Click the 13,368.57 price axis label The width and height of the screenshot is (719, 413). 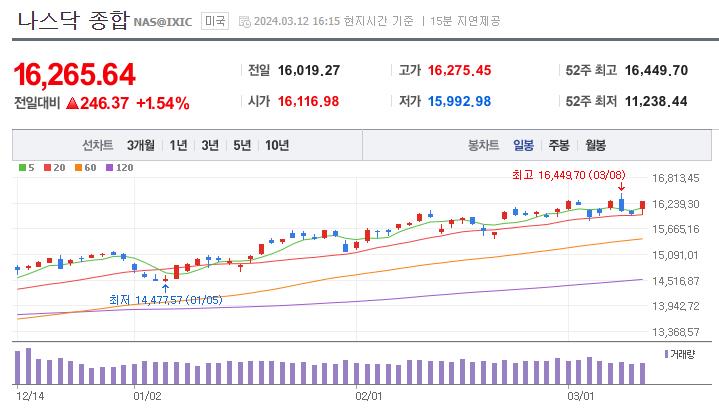[x=676, y=332]
